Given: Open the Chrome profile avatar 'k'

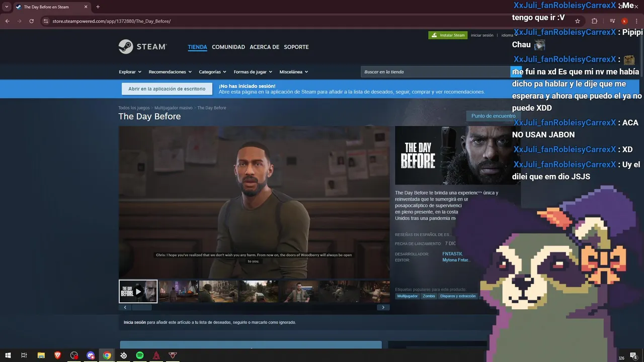Looking at the screenshot, I should point(624,21).
